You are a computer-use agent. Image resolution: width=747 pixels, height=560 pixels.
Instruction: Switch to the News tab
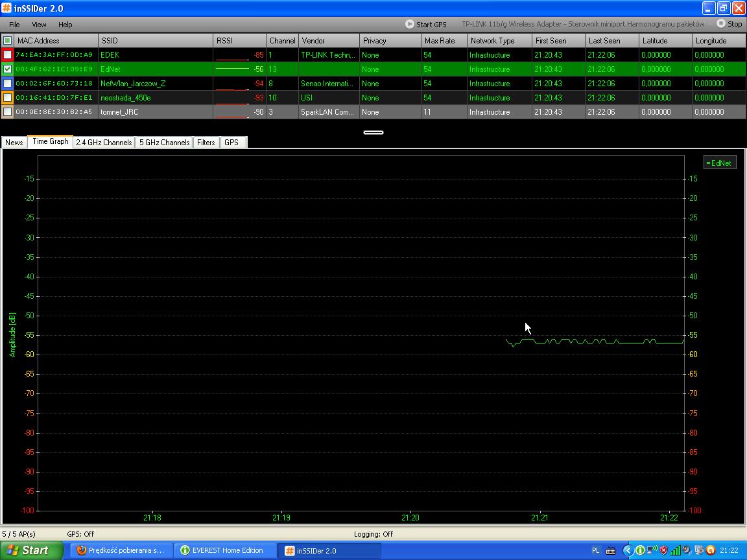click(14, 143)
